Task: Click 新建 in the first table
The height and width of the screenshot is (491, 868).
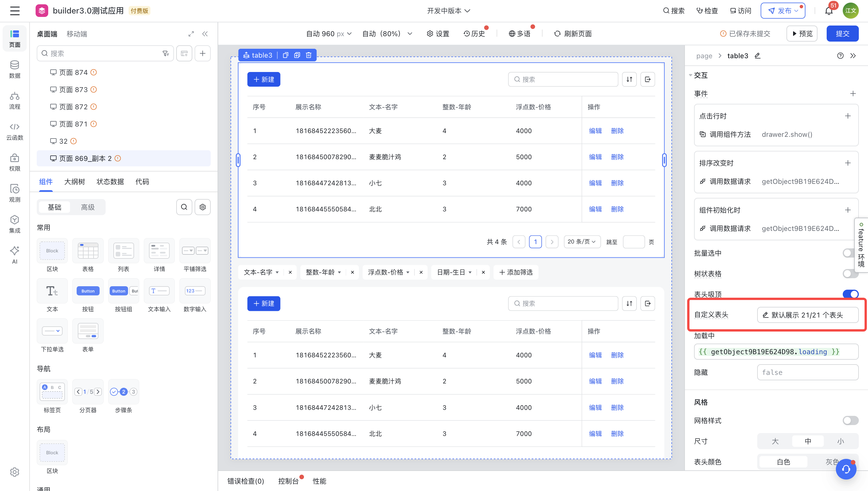Action: [x=263, y=79]
